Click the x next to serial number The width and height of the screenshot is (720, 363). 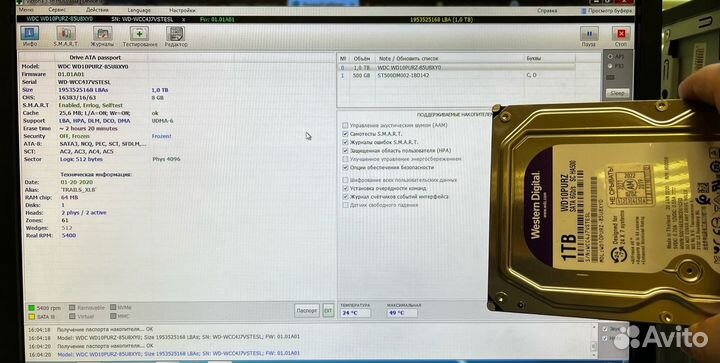click(184, 19)
